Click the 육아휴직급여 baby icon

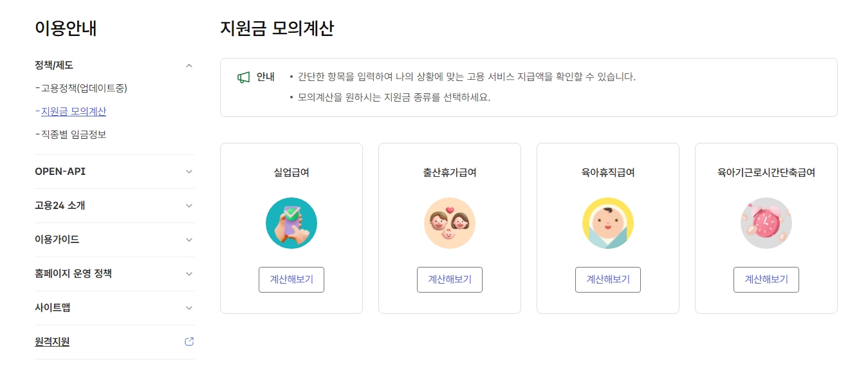607,223
